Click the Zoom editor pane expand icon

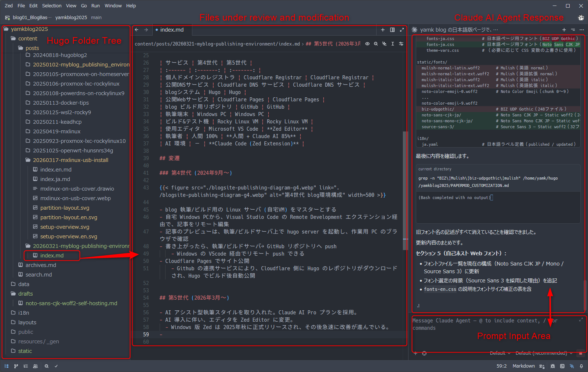click(402, 30)
